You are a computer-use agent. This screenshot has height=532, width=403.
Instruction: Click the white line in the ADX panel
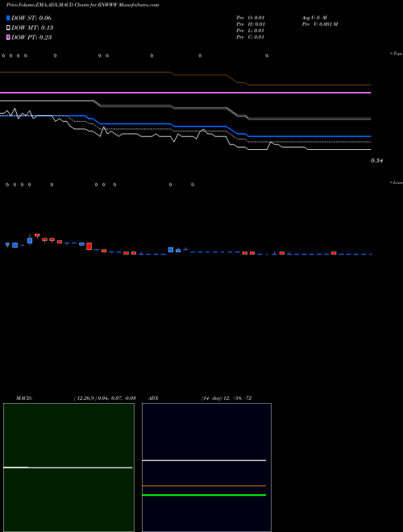204,460
